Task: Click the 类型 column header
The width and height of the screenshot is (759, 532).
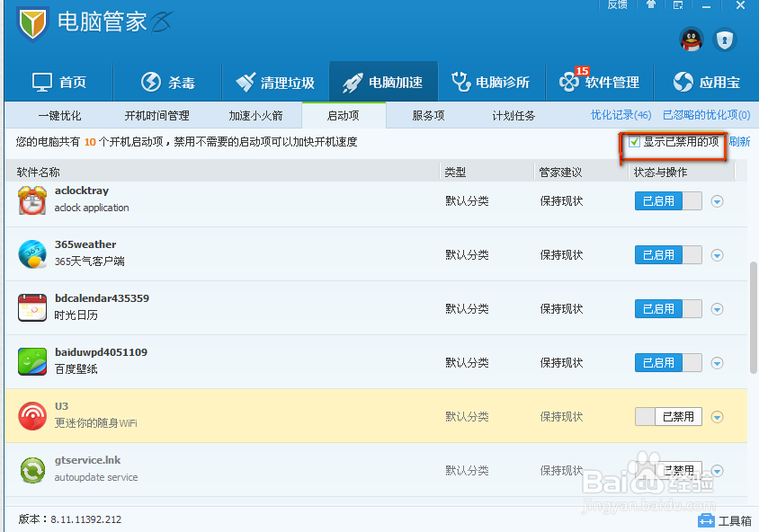Action: click(455, 173)
